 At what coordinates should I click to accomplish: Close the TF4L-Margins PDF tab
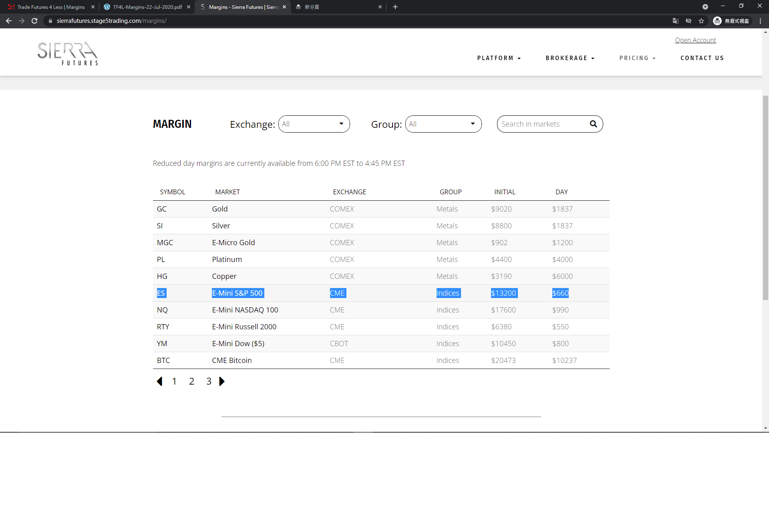pyautogui.click(x=189, y=7)
